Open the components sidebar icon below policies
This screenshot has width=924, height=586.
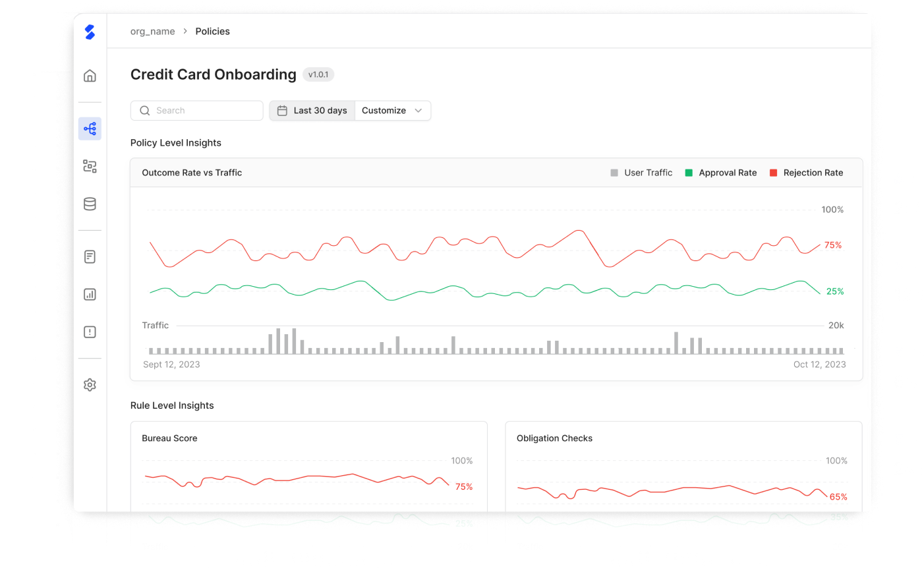click(90, 166)
